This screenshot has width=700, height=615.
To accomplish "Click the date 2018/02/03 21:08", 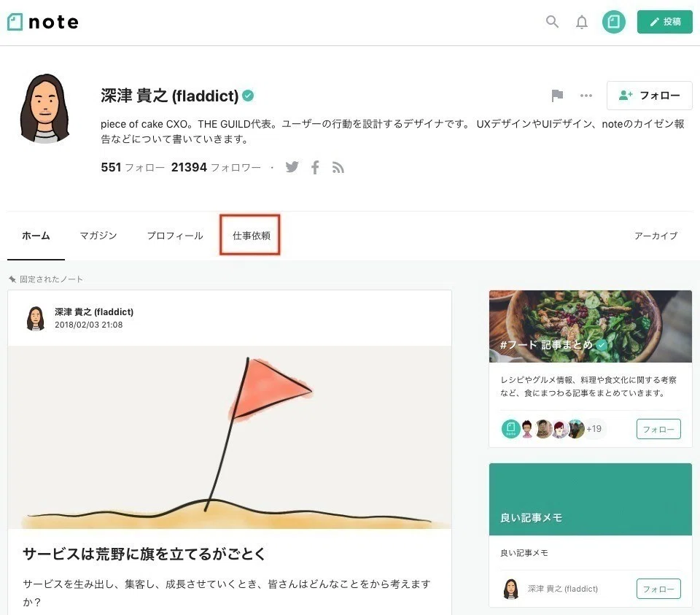I will [x=88, y=325].
